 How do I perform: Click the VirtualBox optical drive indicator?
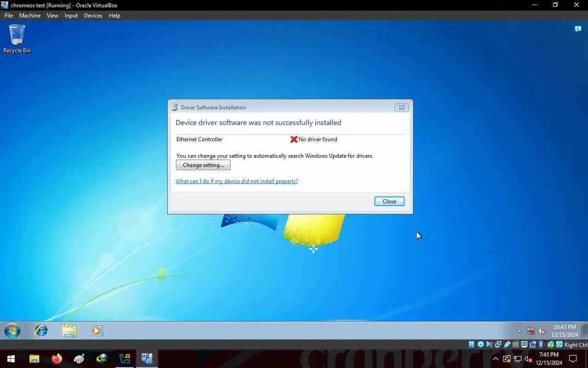point(481,345)
